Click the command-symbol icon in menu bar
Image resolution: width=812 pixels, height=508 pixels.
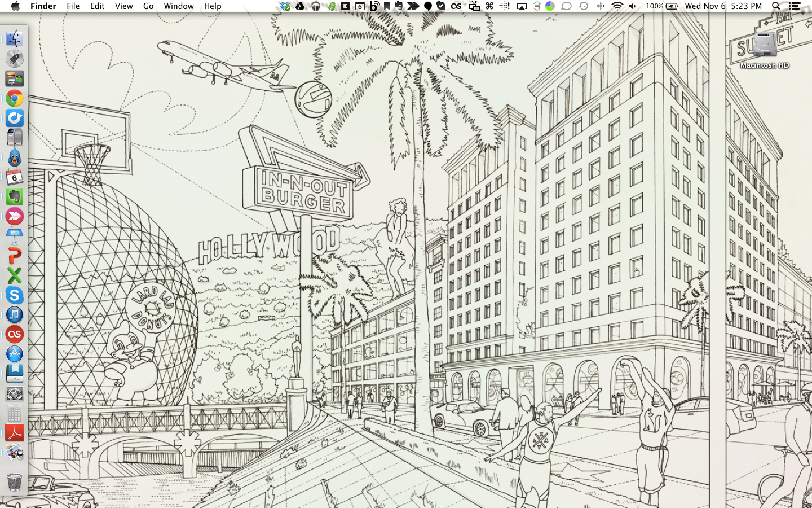[x=489, y=6]
